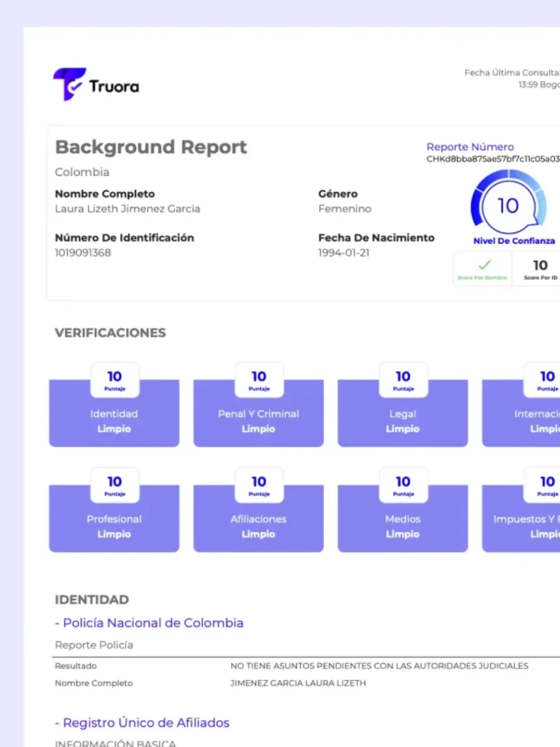Click the green checkmark Score Por Nombre

(x=482, y=268)
